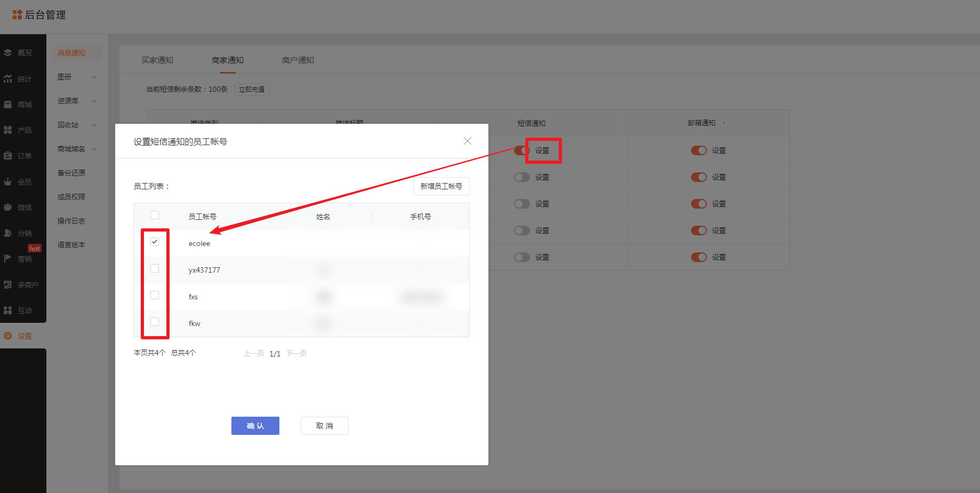Expand the 资源库 submenu arrow
Image resolution: width=980 pixels, height=493 pixels.
click(94, 101)
